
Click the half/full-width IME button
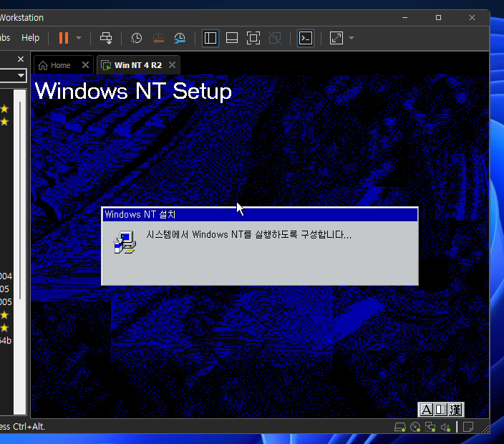441,410
